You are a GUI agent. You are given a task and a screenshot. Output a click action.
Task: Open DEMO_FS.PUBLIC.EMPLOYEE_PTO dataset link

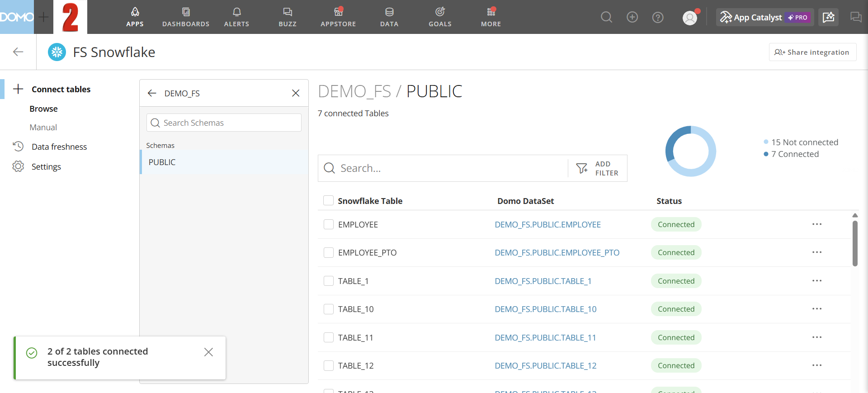[557, 252]
